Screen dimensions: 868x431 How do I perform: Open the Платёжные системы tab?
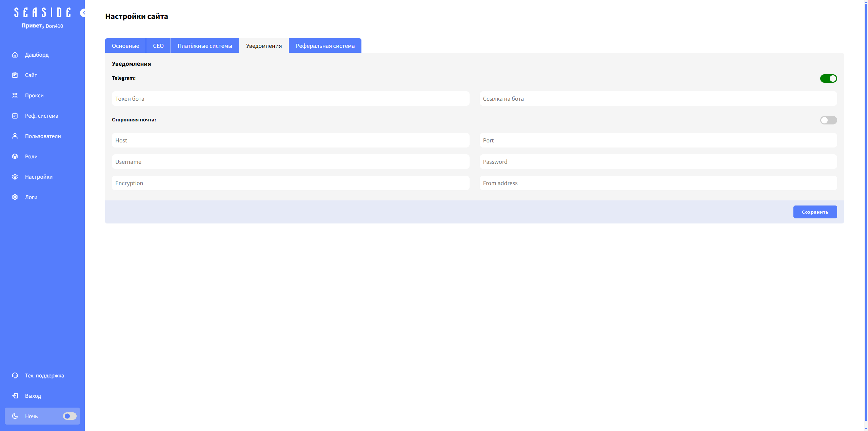(x=205, y=46)
